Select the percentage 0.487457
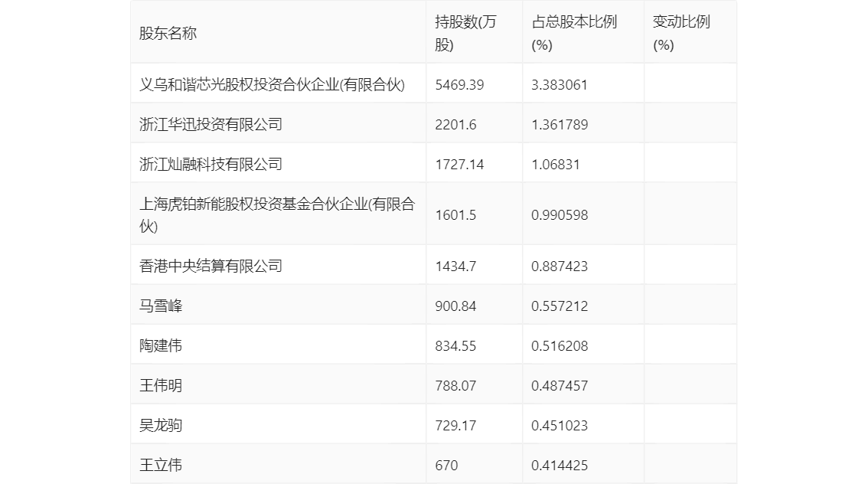This screenshot has width=868, height=484. (x=560, y=386)
